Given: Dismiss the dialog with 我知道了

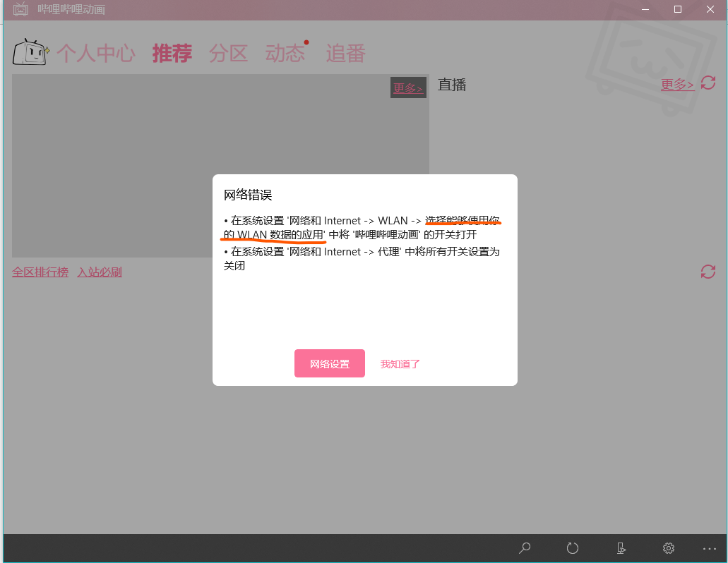Looking at the screenshot, I should (400, 364).
